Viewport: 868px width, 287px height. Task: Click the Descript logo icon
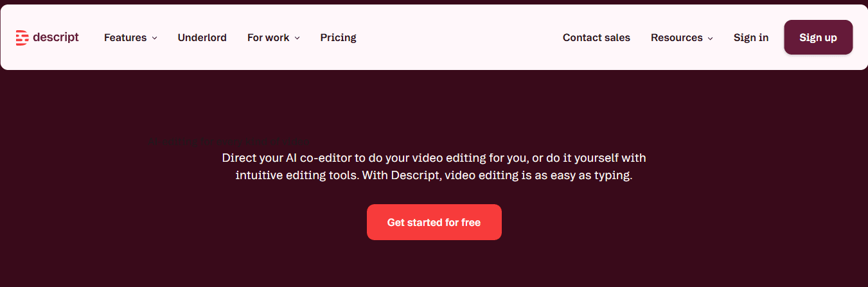pyautogui.click(x=22, y=38)
